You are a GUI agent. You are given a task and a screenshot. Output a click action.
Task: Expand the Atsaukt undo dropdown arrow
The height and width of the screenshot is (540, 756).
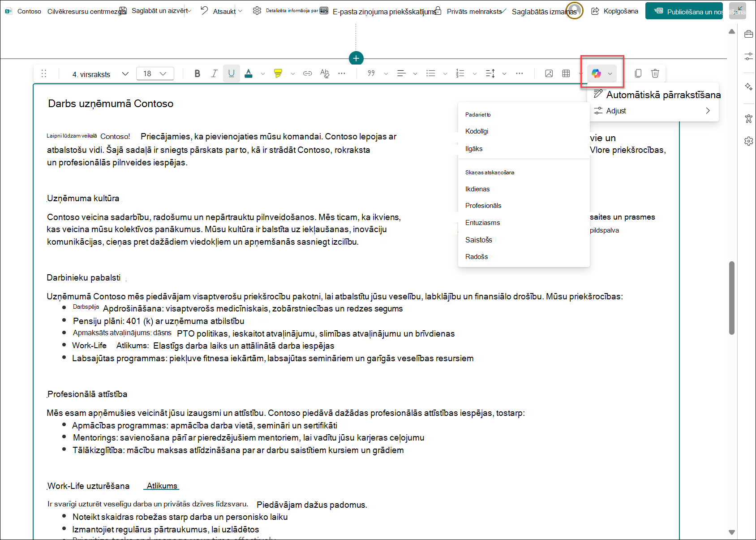[241, 11]
